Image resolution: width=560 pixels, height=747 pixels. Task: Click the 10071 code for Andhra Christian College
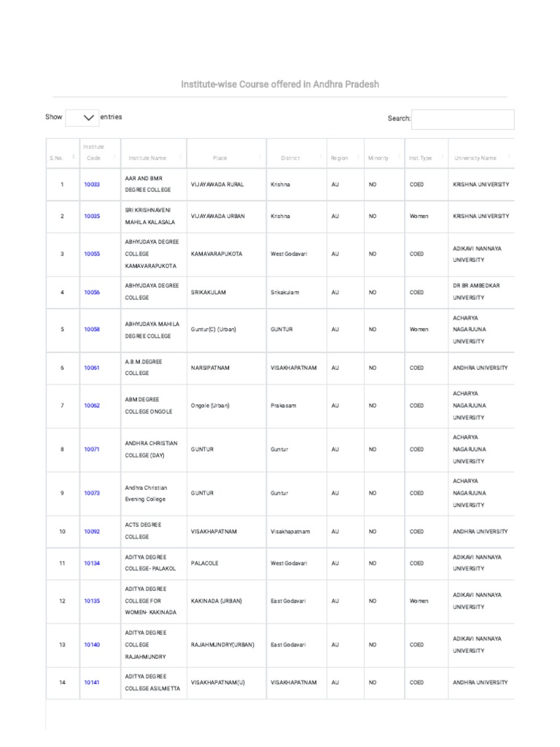92,449
